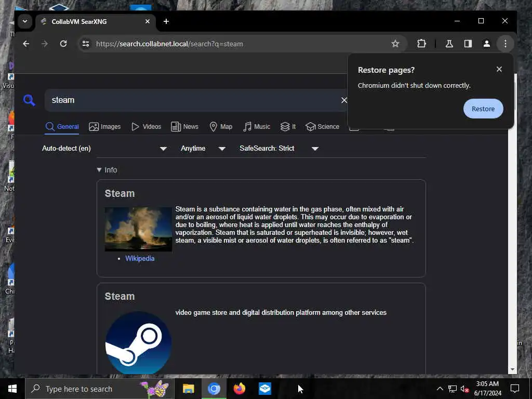Switch to the General category tab
Image resolution: width=532 pixels, height=399 pixels.
[62, 127]
